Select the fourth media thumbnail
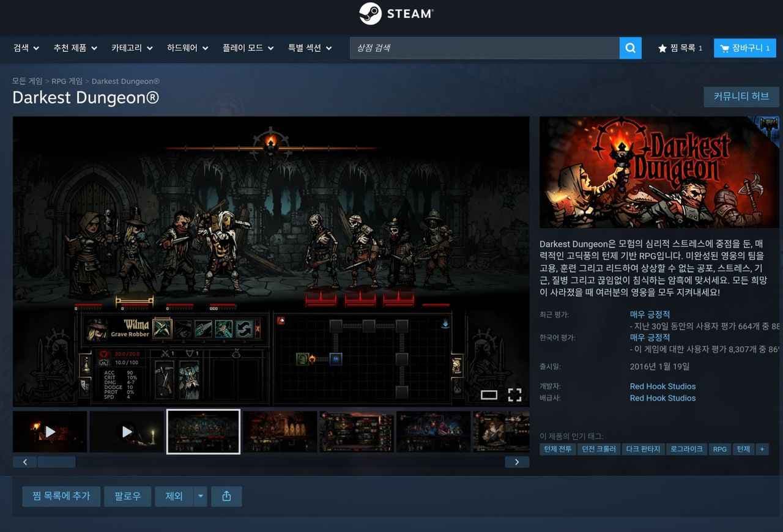783x532 pixels. (280, 432)
